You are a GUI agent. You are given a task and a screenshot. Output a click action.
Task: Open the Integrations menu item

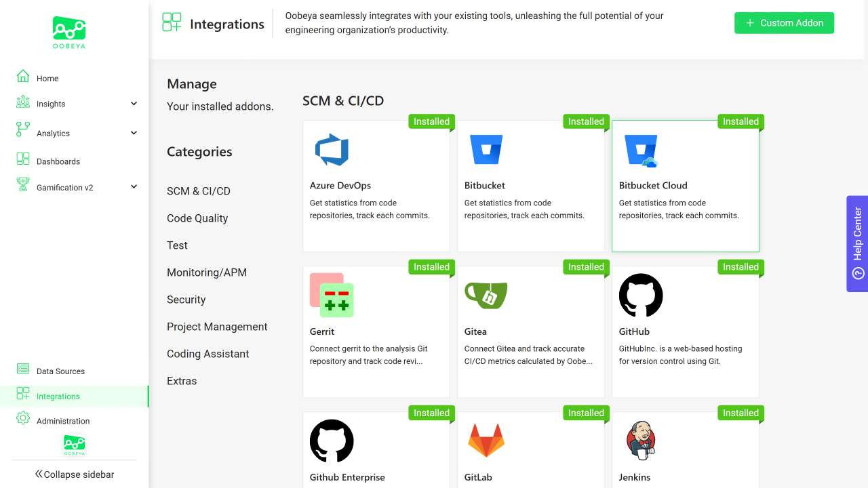coord(75,396)
